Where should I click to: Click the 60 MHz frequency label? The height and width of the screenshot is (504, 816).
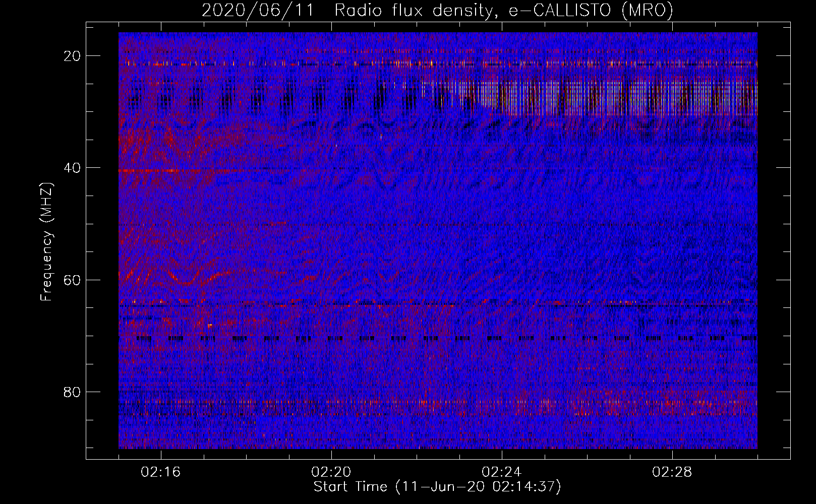(x=73, y=280)
